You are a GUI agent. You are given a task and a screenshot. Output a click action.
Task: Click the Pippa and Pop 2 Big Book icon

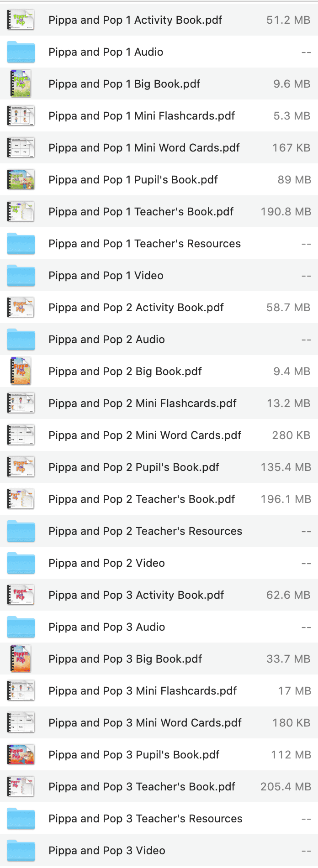(20, 371)
